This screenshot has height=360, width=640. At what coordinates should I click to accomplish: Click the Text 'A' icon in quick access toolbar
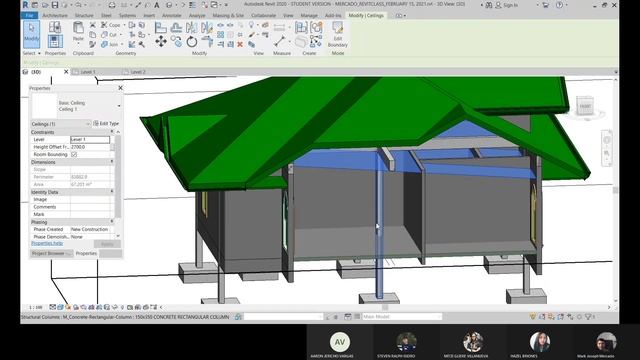click(156, 5)
